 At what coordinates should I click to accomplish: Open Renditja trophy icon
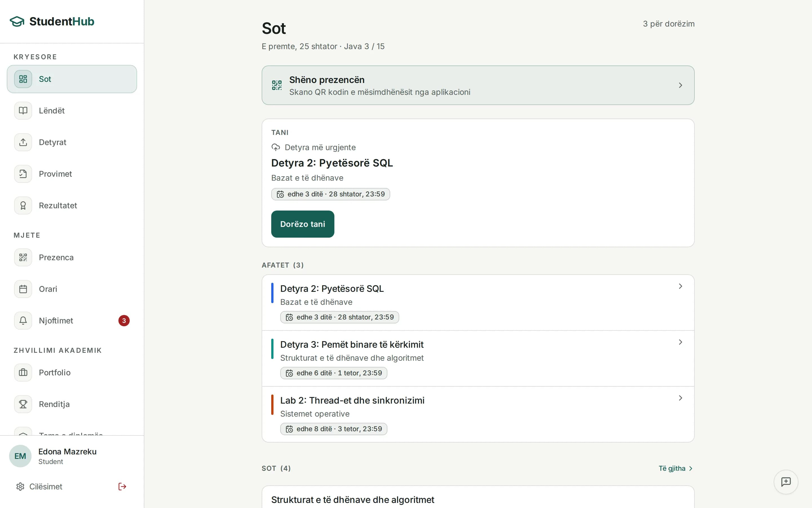[x=23, y=404]
